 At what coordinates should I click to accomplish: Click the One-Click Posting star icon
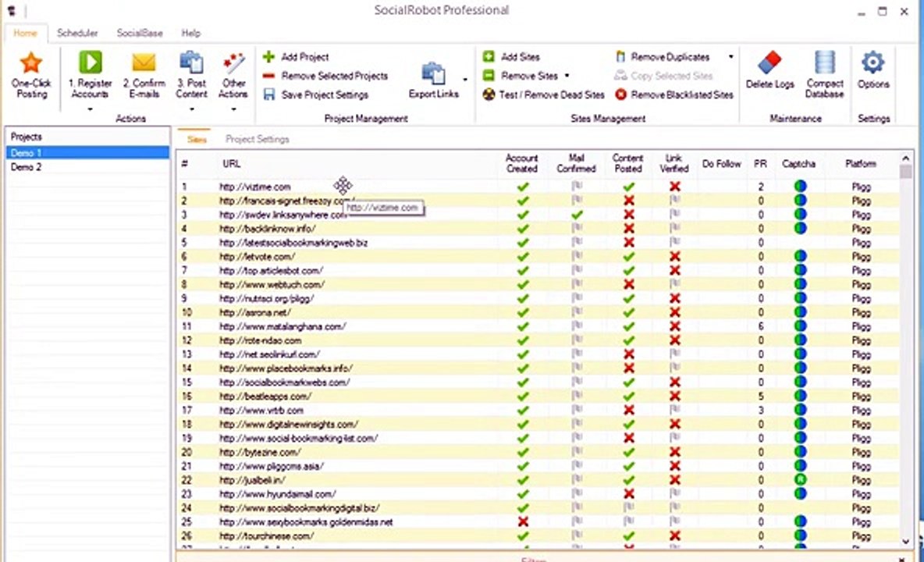[30, 62]
